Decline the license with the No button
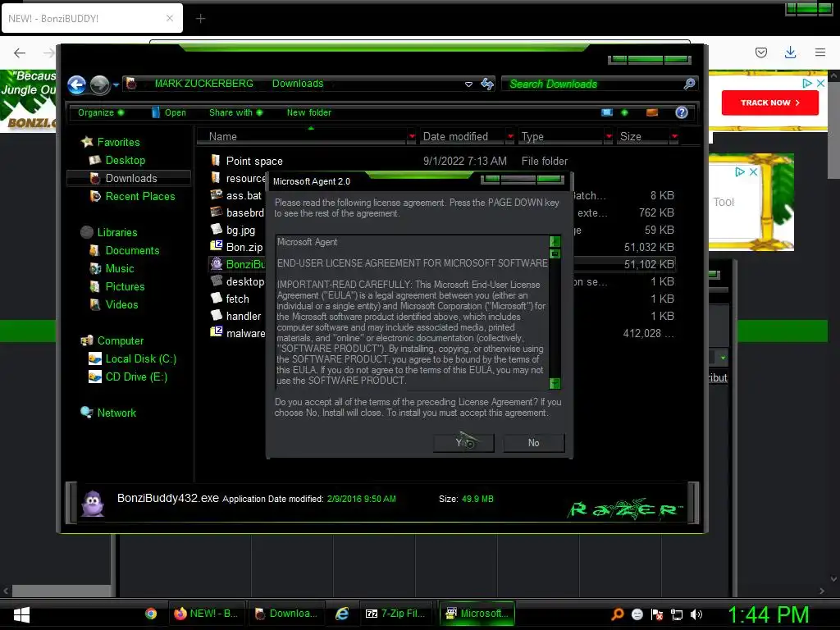Screen dimensions: 840x630 [533, 442]
